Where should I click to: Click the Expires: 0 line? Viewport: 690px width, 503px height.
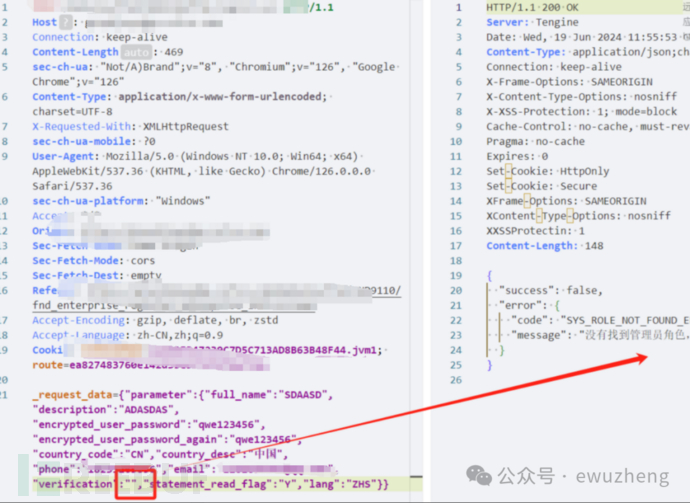(517, 157)
